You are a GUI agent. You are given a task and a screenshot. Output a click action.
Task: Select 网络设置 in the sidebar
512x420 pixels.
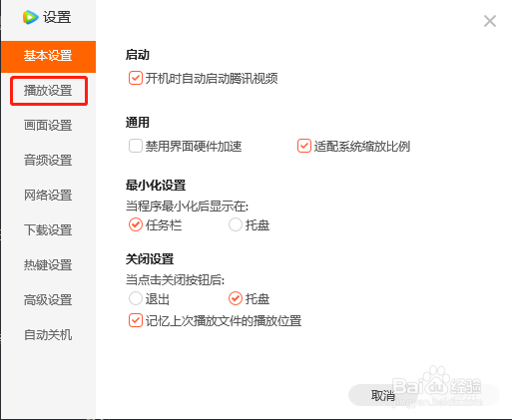(x=48, y=196)
